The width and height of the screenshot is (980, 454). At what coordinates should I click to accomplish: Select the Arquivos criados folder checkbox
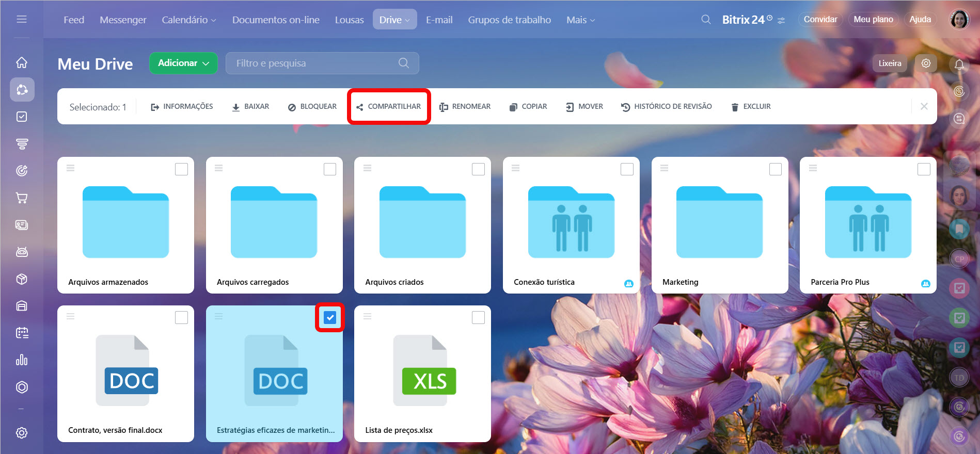pyautogui.click(x=478, y=169)
